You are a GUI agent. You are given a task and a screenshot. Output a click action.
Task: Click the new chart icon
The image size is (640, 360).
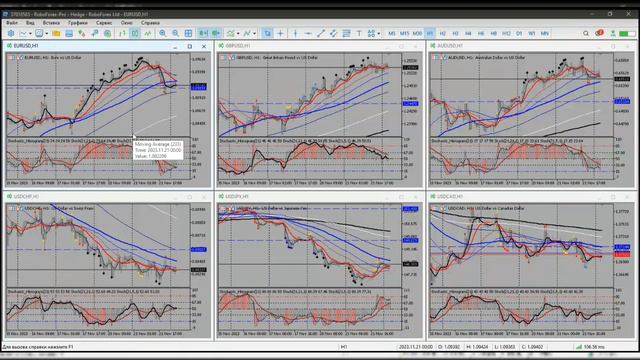24,33
